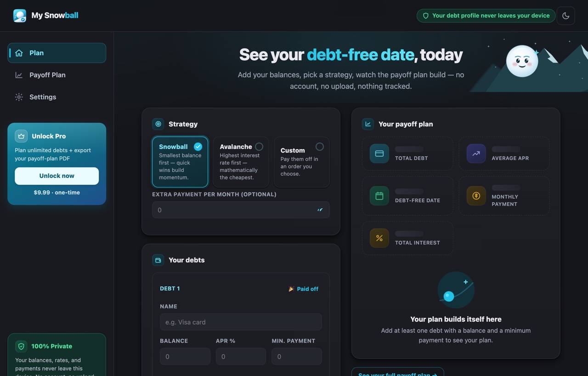Click the Monthly Payment coin icon
Image resolution: width=588 pixels, height=376 pixels.
476,196
